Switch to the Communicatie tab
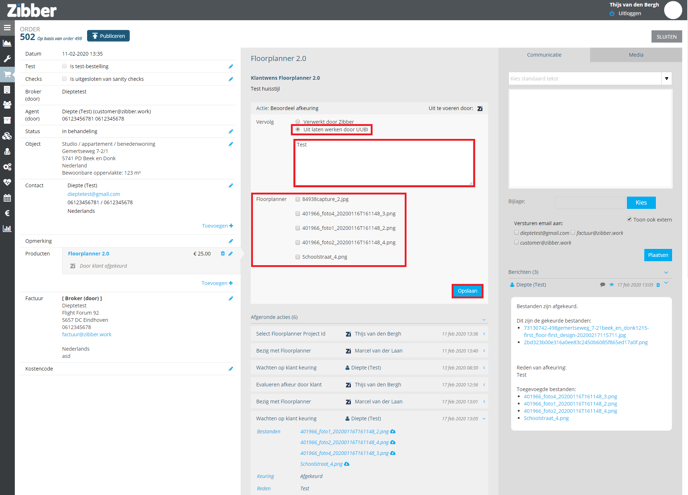688x495 pixels. pos(544,55)
